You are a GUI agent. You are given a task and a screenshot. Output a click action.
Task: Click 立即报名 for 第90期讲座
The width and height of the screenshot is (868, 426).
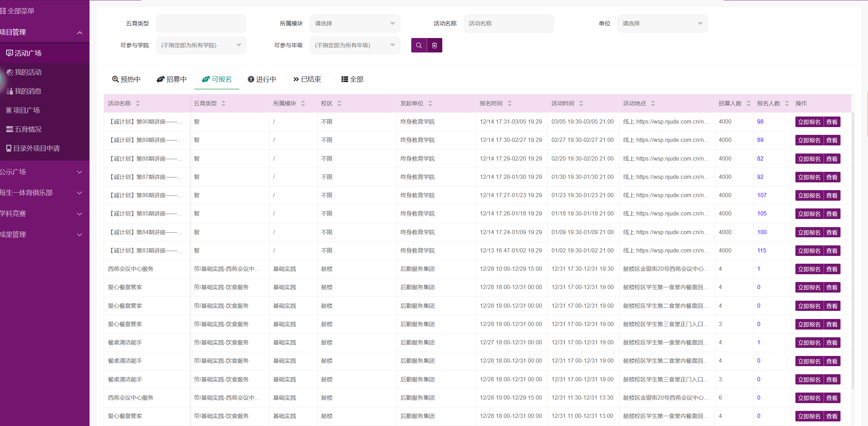(809, 122)
